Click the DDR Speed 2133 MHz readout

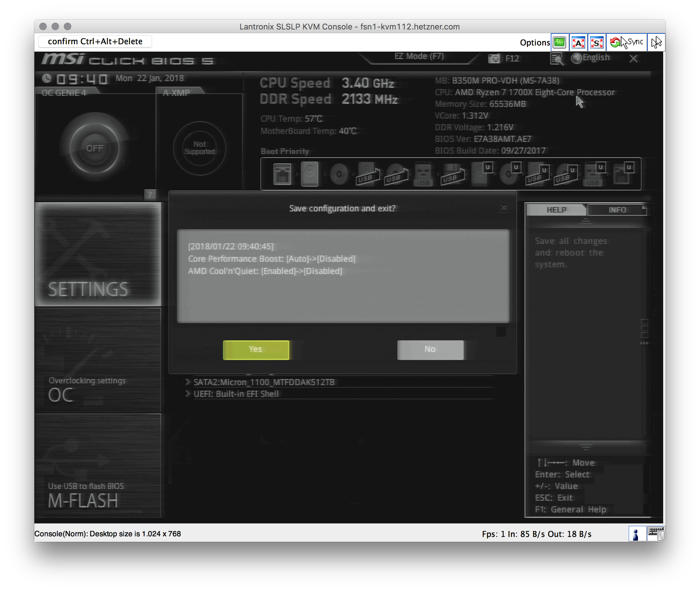click(329, 99)
